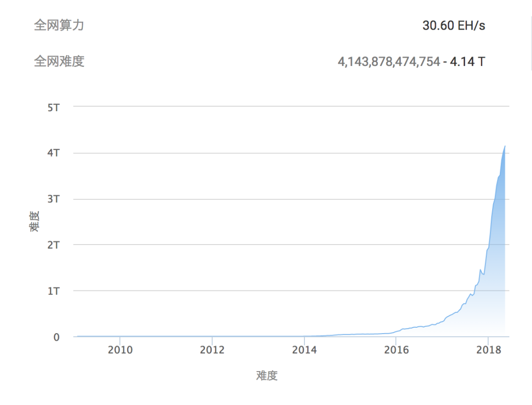Click the 3T y-axis label
The width and height of the screenshot is (532, 405).
53,199
